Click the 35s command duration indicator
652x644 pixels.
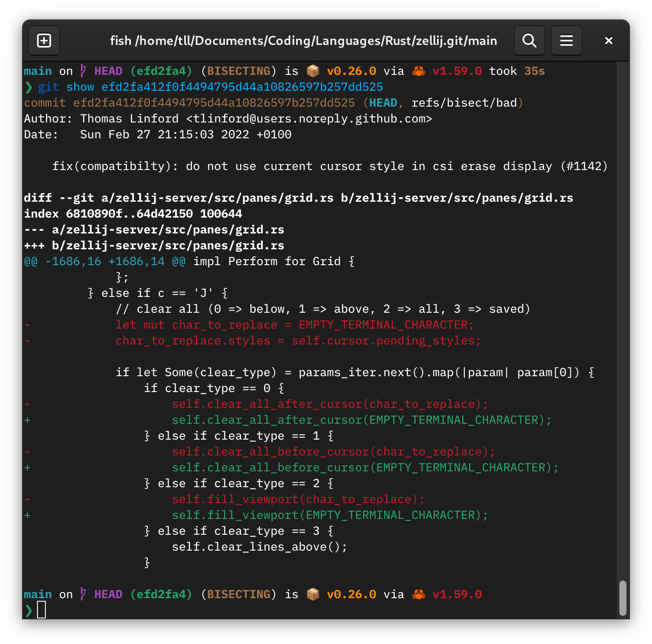click(534, 70)
